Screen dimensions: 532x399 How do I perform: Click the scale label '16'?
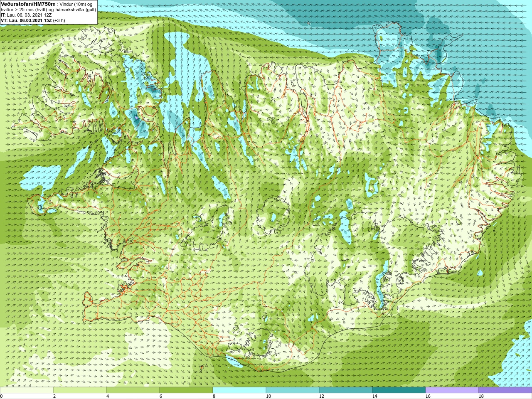[428, 396]
